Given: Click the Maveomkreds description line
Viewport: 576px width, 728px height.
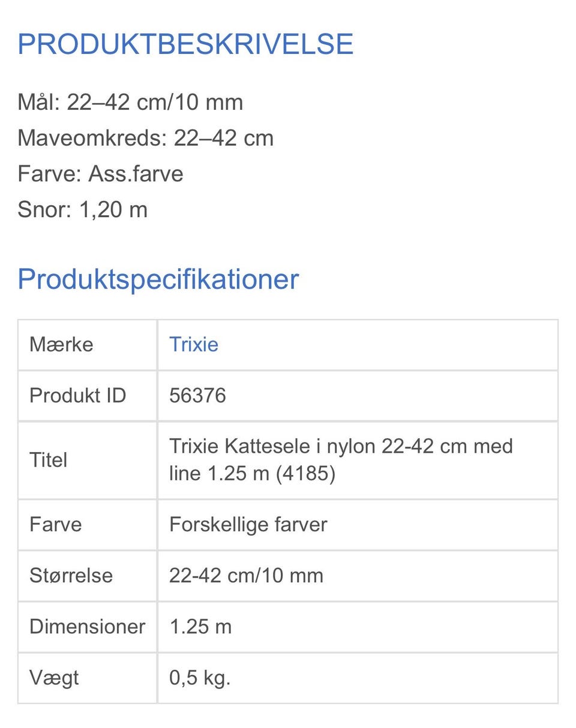Looking at the screenshot, I should click(145, 138).
